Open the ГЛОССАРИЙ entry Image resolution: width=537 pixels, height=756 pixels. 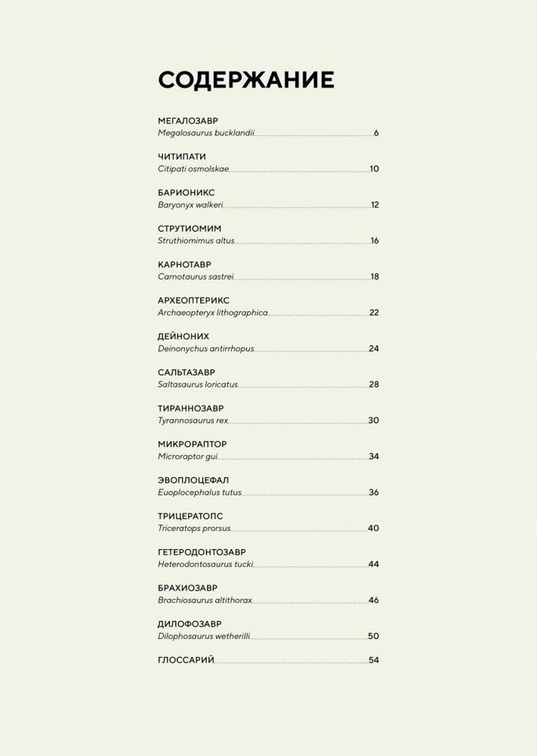(187, 660)
